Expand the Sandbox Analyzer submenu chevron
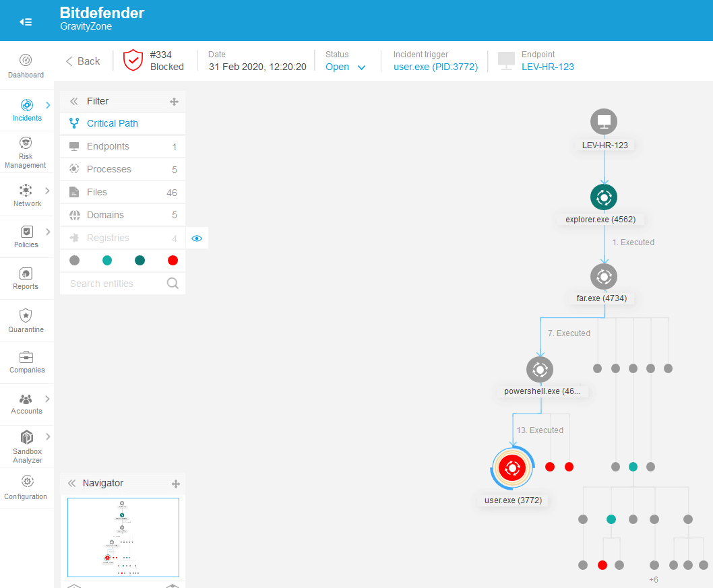Screen dimensions: 713x588 [x=48, y=436]
